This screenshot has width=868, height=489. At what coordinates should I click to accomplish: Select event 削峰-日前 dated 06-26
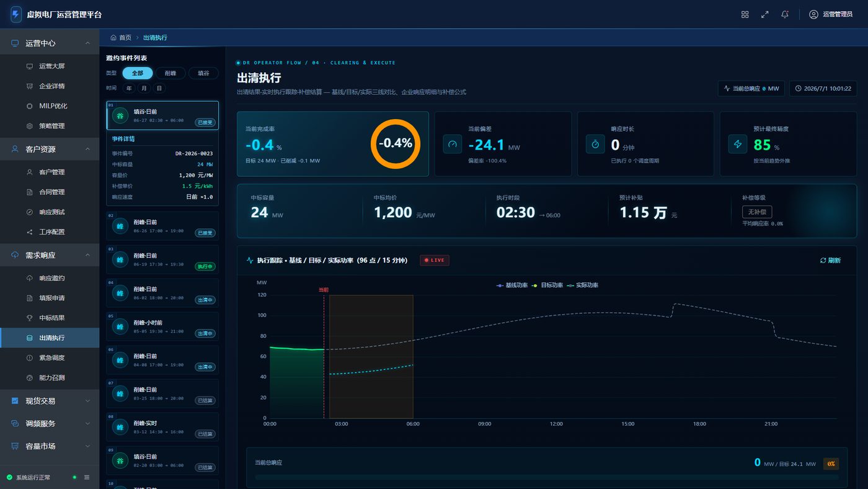162,226
